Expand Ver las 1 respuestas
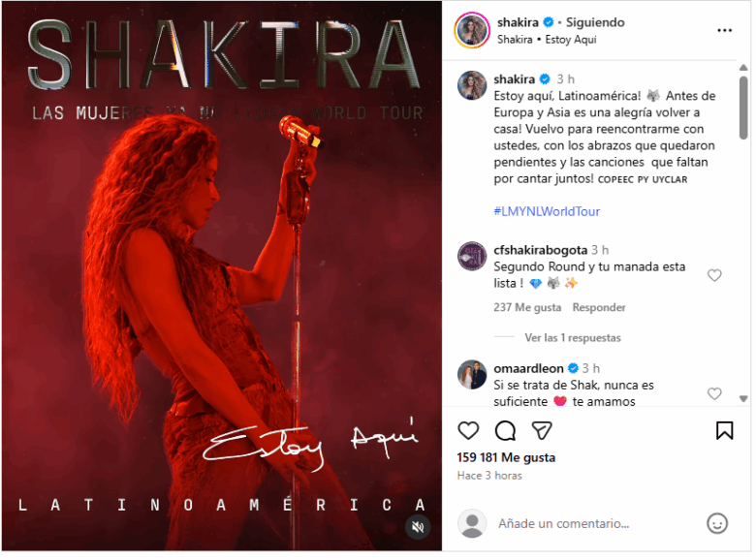Screen dimensions: 756x560 click(575, 339)
